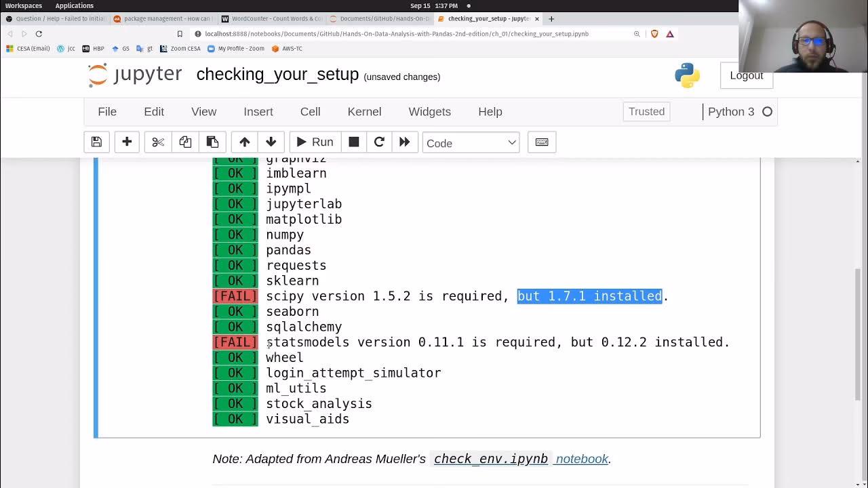Click the notebook scrollbar up arrow
868x488 pixels.
(859, 161)
